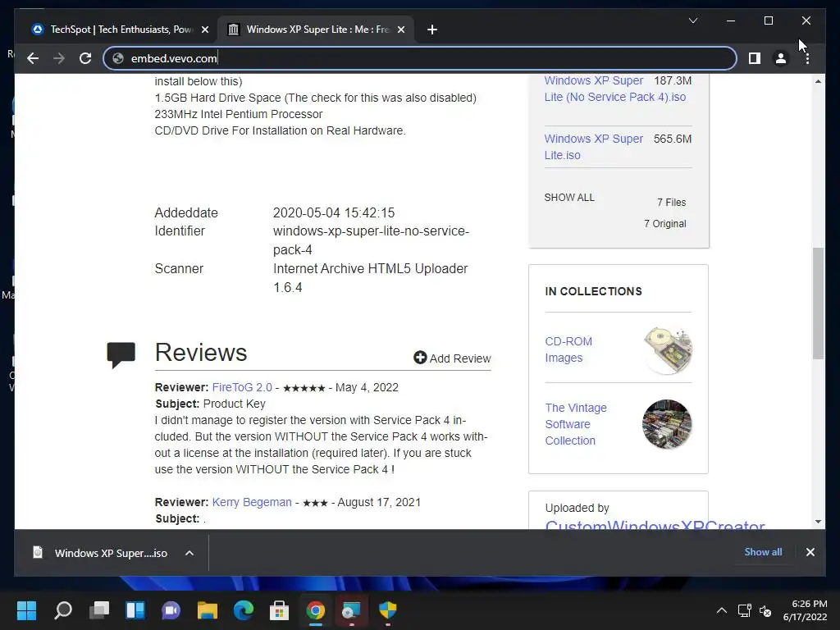Click the globe site-info icon in address bar
The height and width of the screenshot is (630, 840).
coord(118,58)
